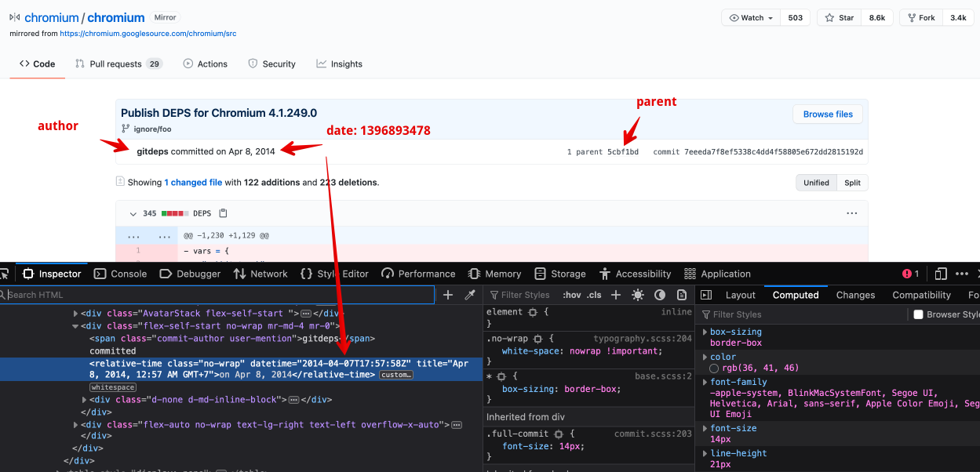Add new style rule plus icon

pyautogui.click(x=616, y=295)
